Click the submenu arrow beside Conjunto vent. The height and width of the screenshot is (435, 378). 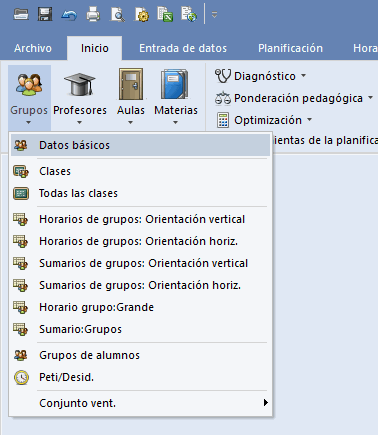(x=265, y=403)
